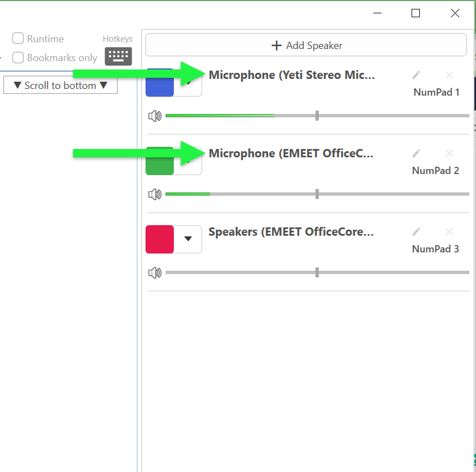Pick the green color swatch for EMEET Microphone

tap(159, 161)
